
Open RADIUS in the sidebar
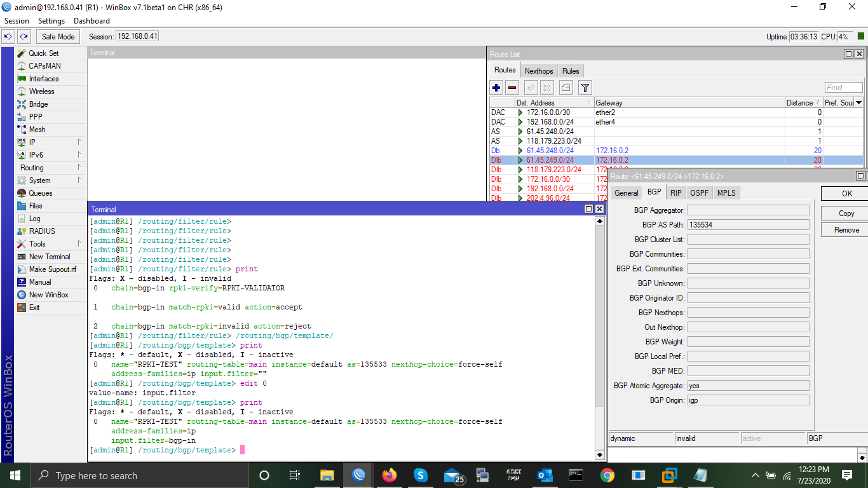[x=51, y=231]
